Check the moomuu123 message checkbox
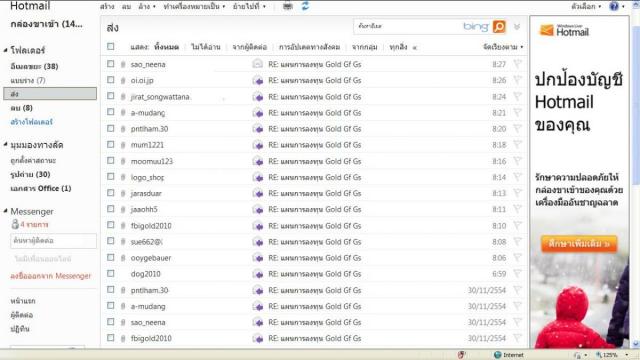Screen dimensions: 640x360 pos(111,160)
